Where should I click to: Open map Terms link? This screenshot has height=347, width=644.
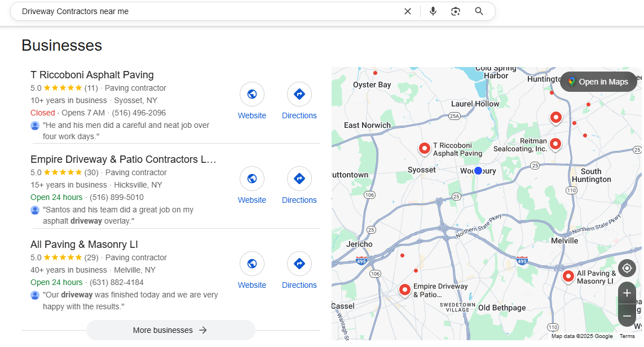click(x=627, y=336)
